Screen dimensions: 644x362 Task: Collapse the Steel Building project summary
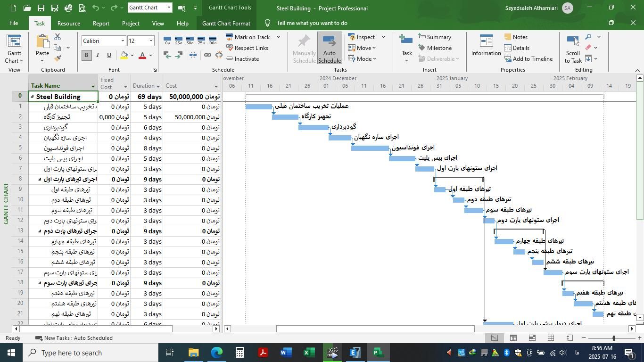click(x=32, y=97)
